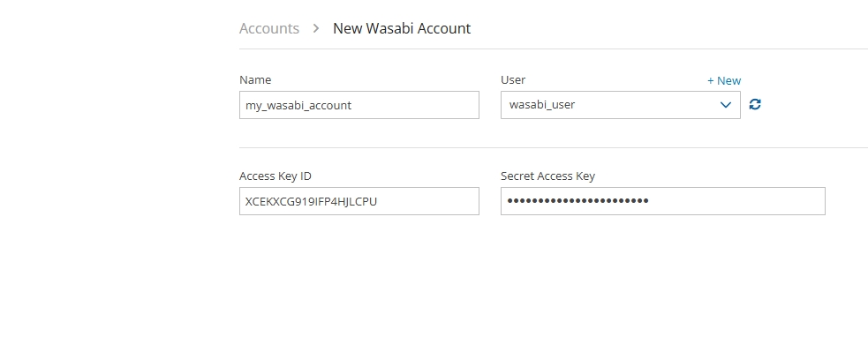Click the + New user link

[724, 80]
